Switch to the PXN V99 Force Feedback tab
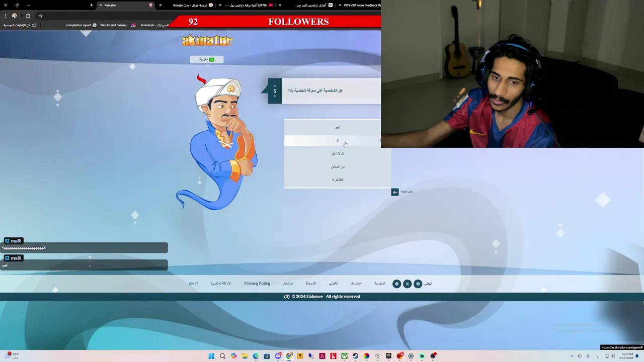 360,5
